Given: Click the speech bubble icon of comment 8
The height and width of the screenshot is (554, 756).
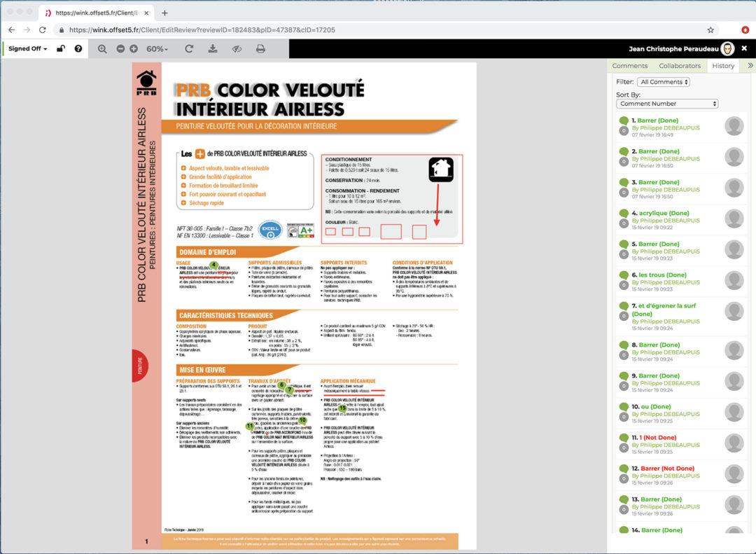Looking at the screenshot, I should [x=624, y=345].
